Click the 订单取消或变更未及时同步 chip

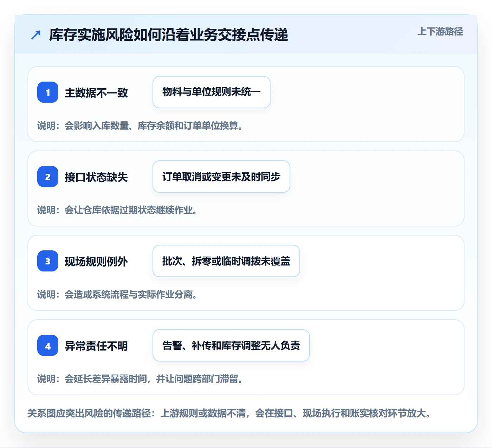click(221, 177)
